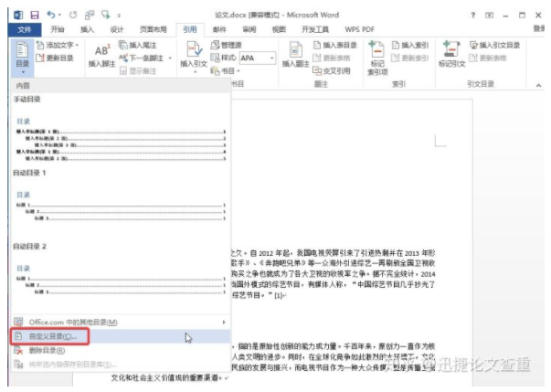Open the quick access toolbar customize arrow
The height and width of the screenshot is (392, 551).
(x=119, y=16)
